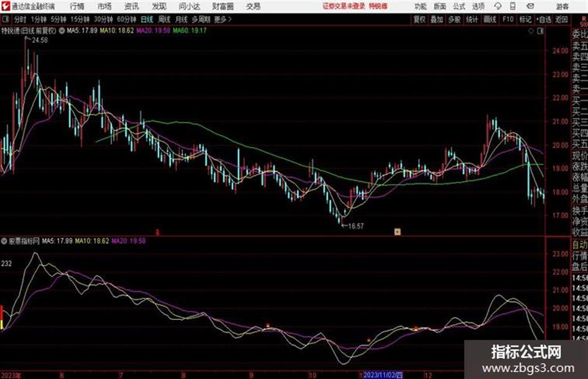The height and width of the screenshot is (379, 588).
Task: Click the 232 value in the sub-chart
Action: 6,264
